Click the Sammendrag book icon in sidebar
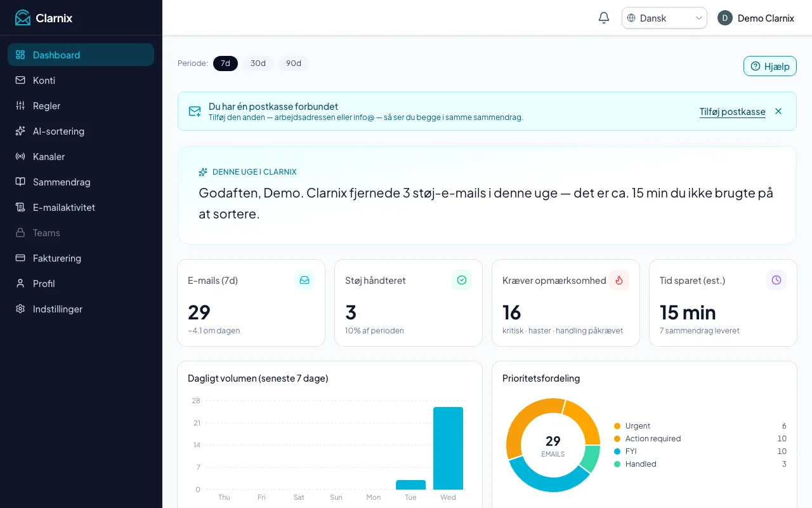The width and height of the screenshot is (812, 508). [x=20, y=182]
